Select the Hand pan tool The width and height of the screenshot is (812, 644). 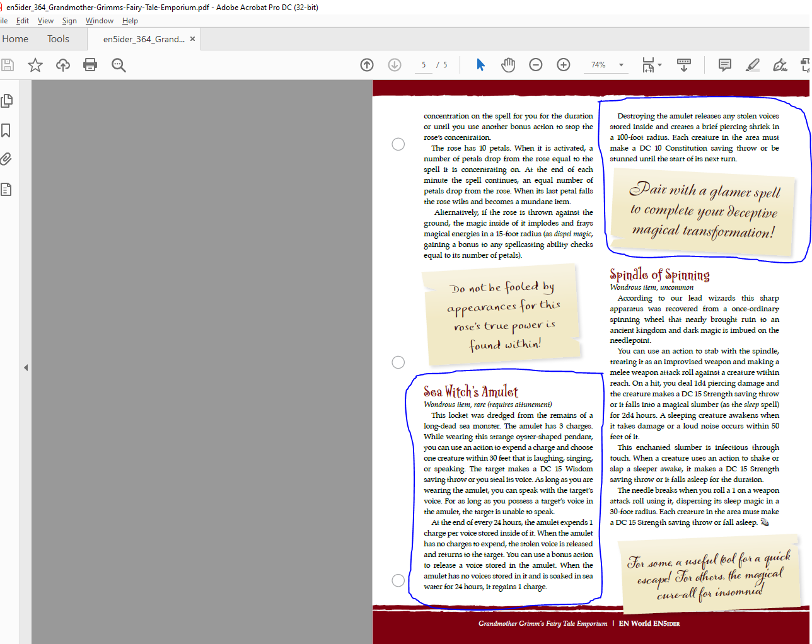(508, 65)
